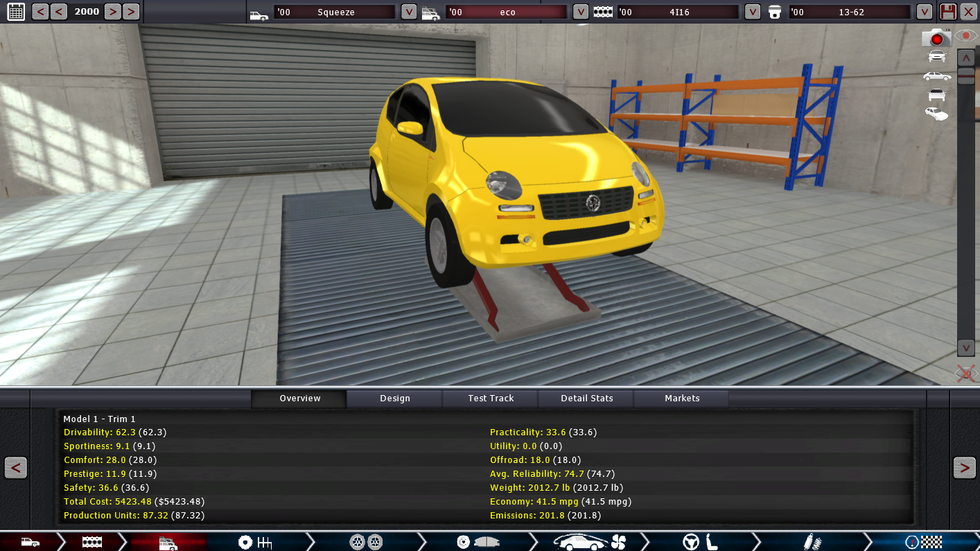Go to previous page with left arrow
The image size is (980, 551).
click(x=15, y=468)
